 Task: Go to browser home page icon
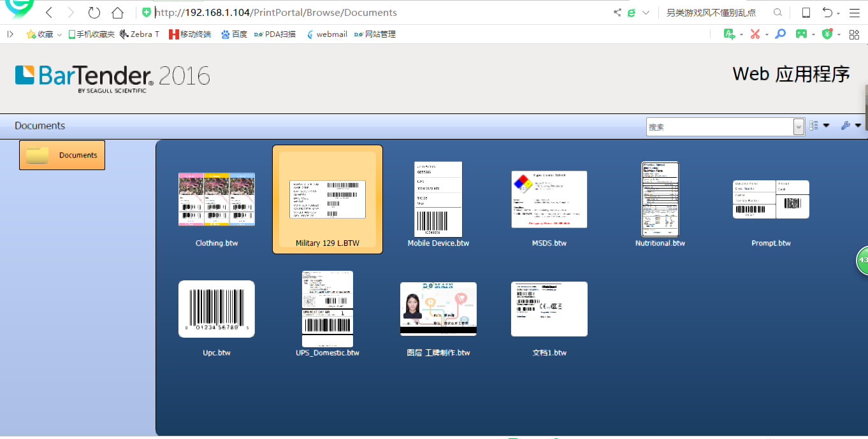click(117, 13)
